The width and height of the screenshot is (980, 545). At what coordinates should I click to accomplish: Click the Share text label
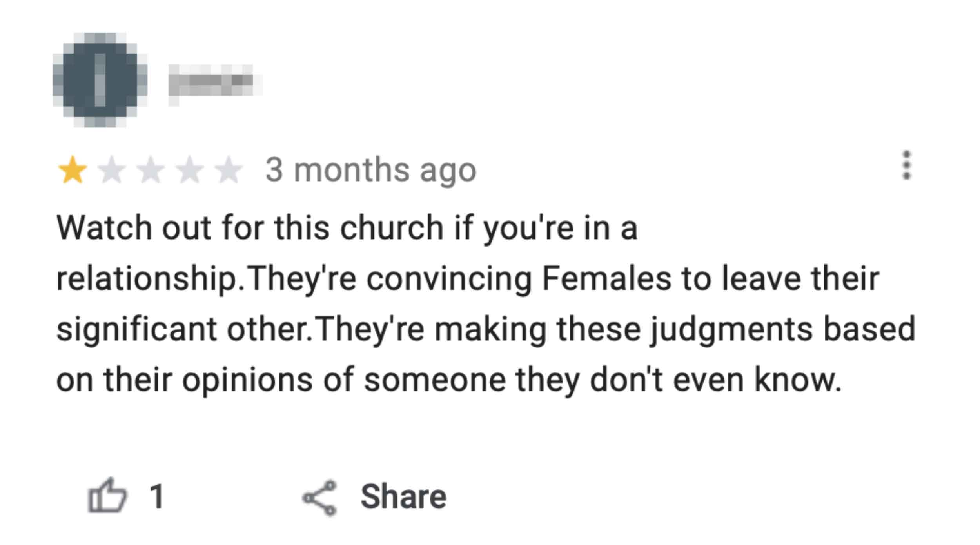tap(403, 496)
